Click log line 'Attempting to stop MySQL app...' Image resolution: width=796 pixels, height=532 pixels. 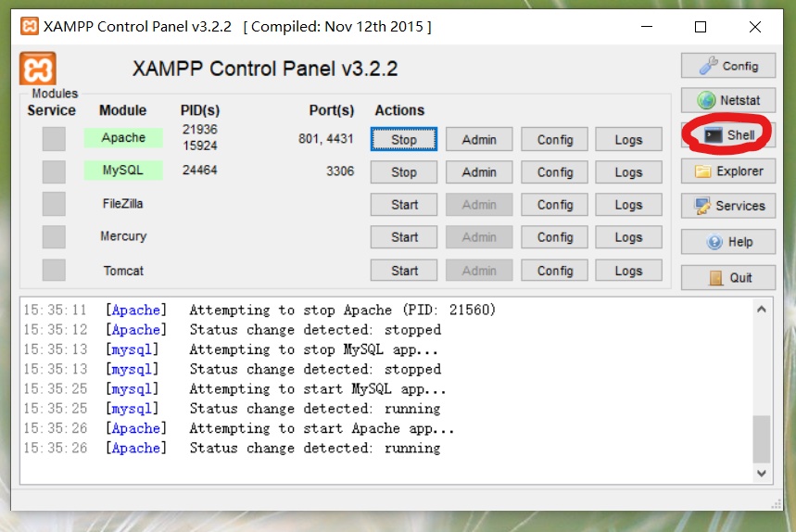tap(314, 349)
